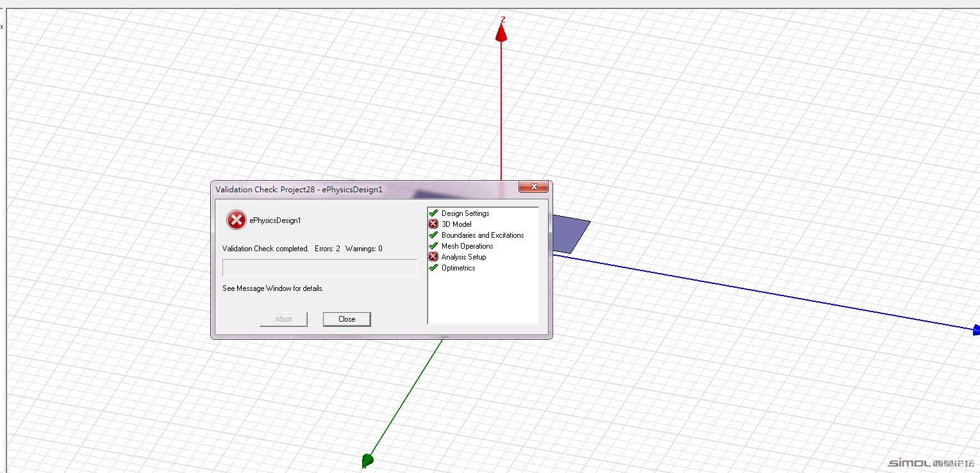This screenshot has height=473, width=980.
Task: Click green checkmark beside Design Settings
Action: tap(433, 213)
